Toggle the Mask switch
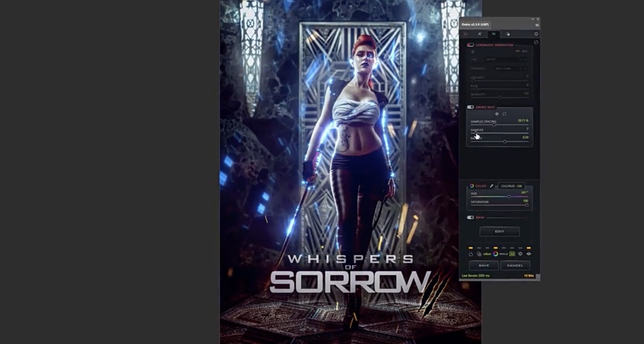This screenshot has height=344, width=644. [471, 217]
